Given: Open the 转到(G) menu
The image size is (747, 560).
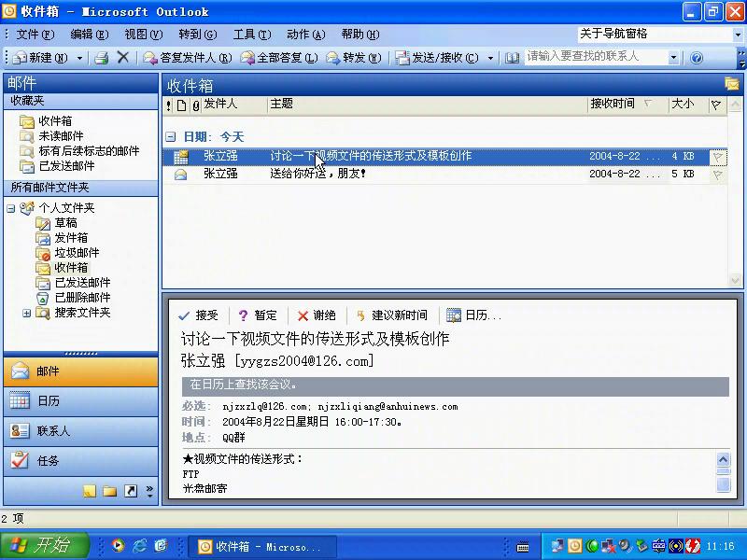Looking at the screenshot, I should click(198, 35).
